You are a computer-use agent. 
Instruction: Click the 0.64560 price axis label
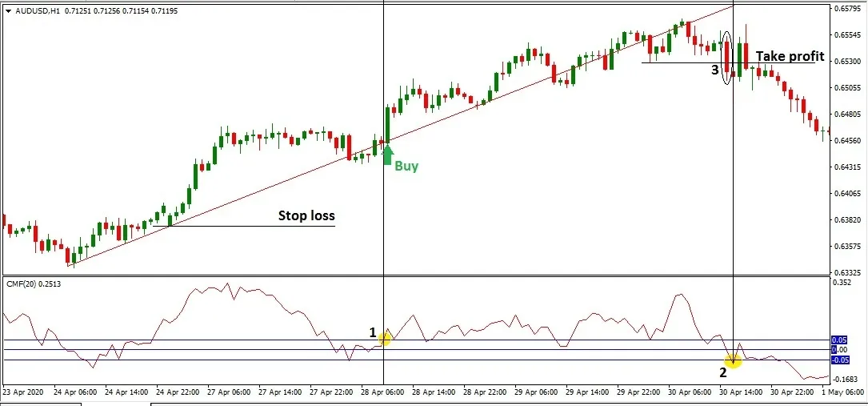pyautogui.click(x=847, y=141)
